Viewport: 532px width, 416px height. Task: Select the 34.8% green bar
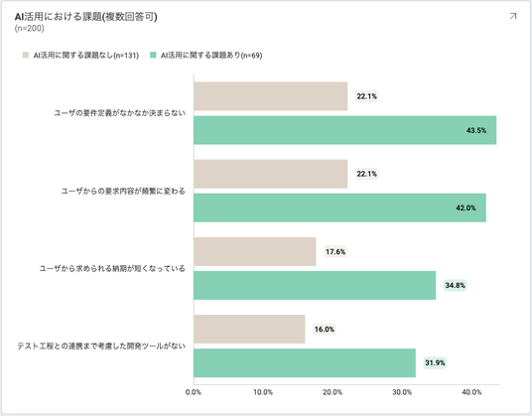(x=315, y=285)
